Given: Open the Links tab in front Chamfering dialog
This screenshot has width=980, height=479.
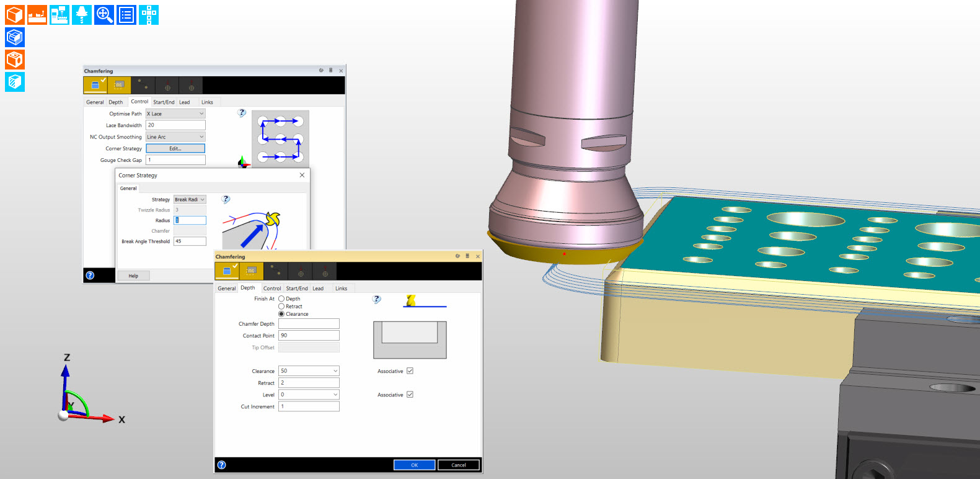Looking at the screenshot, I should point(341,289).
